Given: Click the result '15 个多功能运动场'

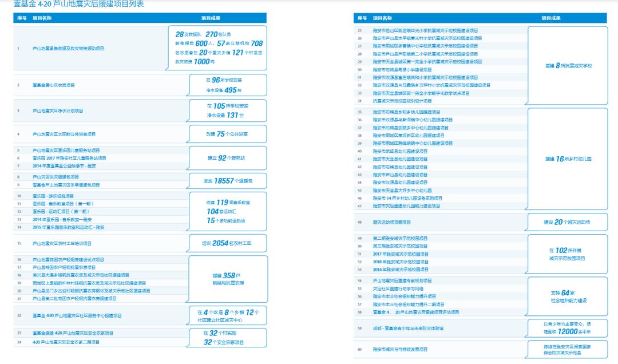Looking at the screenshot, I should [x=226, y=221].
